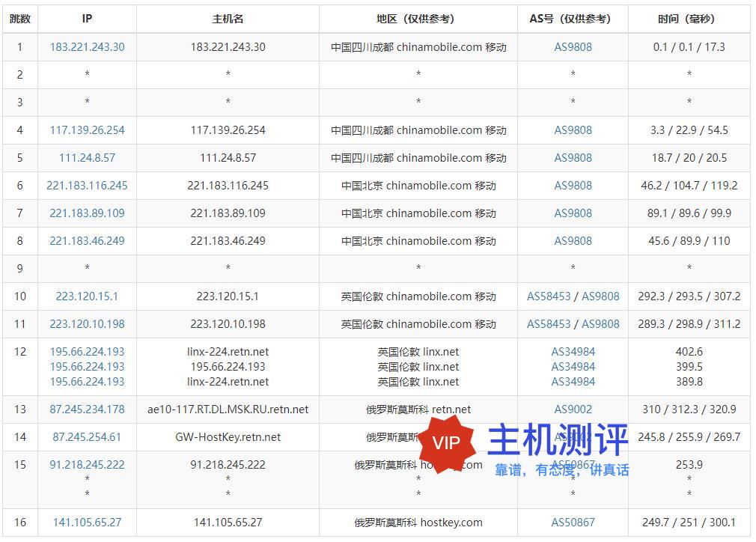Select the AS号（仅供参考） column header

click(573, 19)
